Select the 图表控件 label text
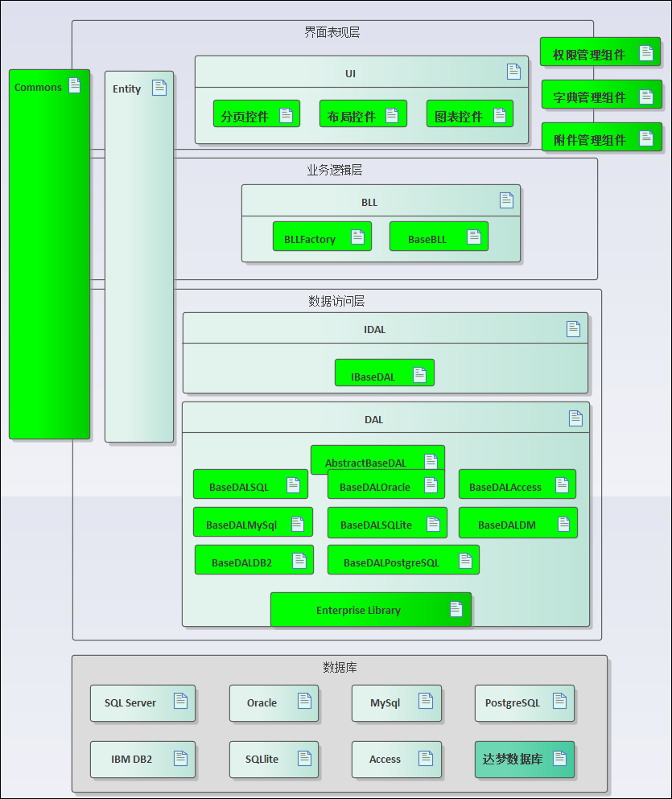 (x=458, y=117)
